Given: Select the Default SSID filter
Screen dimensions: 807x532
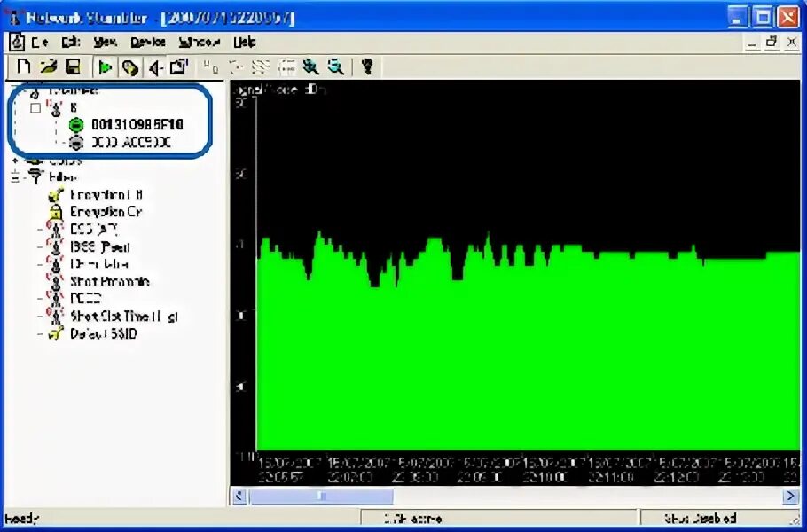Looking at the screenshot, I should tap(104, 333).
